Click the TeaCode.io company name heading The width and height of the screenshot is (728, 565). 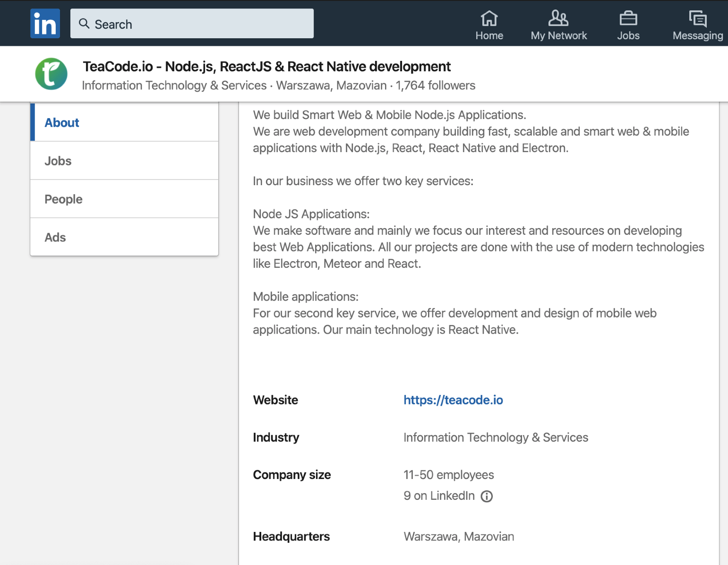[266, 67]
